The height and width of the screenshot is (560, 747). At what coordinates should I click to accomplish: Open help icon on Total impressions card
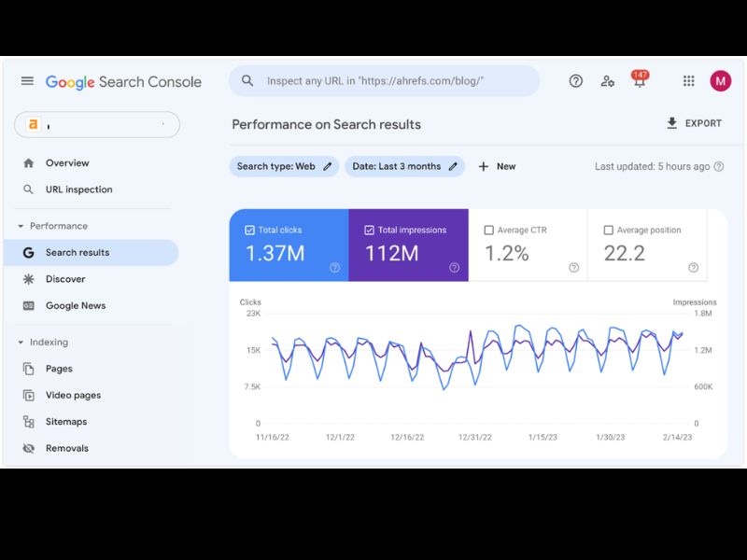455,268
